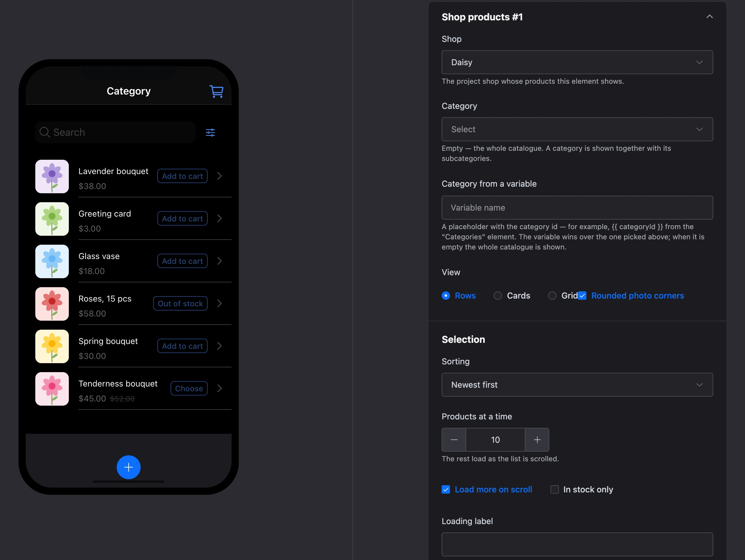Click the Lavender bouquet product name
This screenshot has height=560, width=745.
pyautogui.click(x=113, y=171)
